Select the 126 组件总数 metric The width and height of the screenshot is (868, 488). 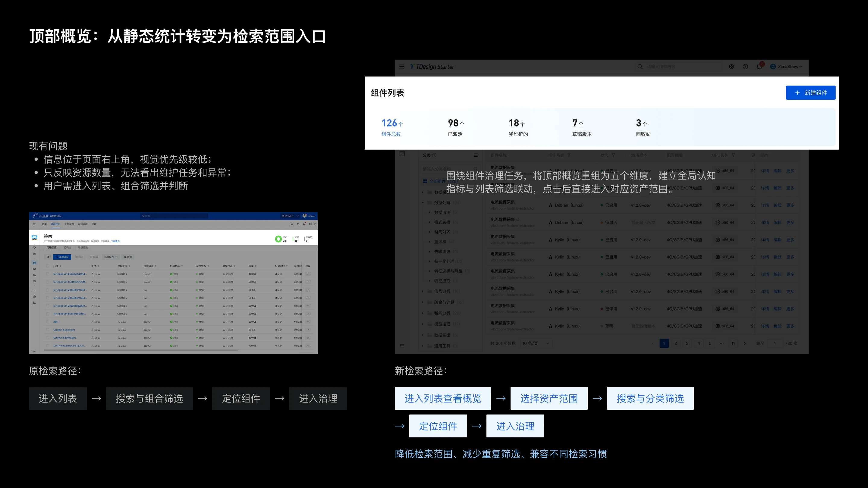click(392, 127)
